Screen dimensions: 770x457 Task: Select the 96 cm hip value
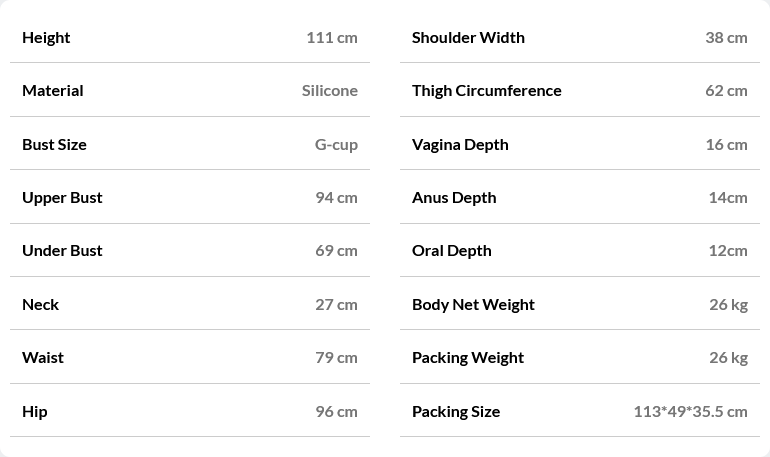(x=336, y=411)
